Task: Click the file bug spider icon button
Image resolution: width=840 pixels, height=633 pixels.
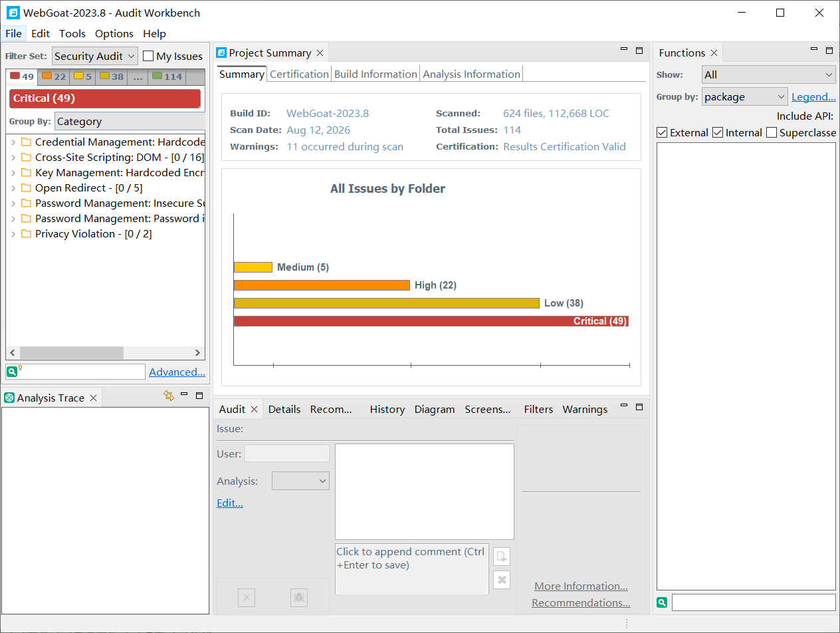Action: (299, 598)
